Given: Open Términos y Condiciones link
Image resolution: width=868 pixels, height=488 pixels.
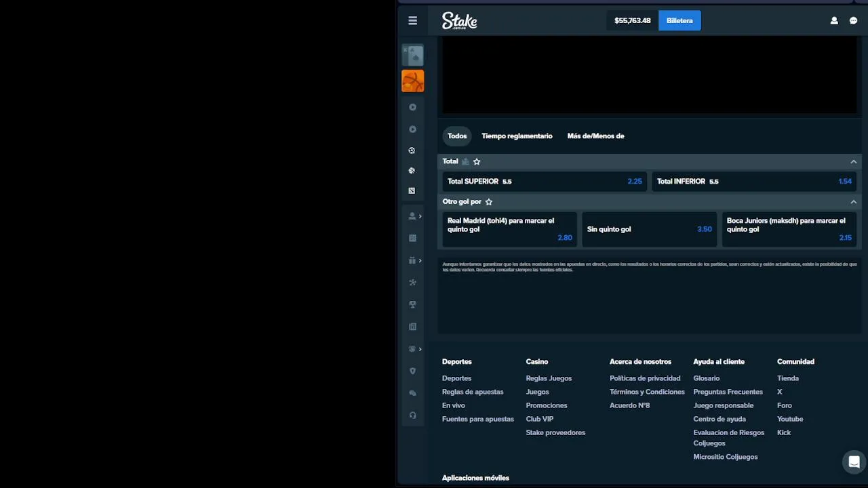Looking at the screenshot, I should pyautogui.click(x=647, y=392).
